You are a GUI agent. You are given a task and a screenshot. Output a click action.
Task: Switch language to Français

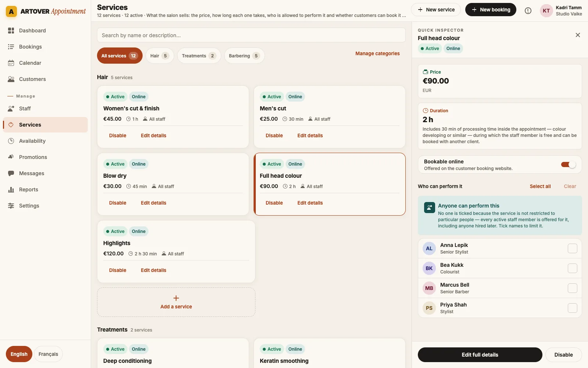[49, 354]
